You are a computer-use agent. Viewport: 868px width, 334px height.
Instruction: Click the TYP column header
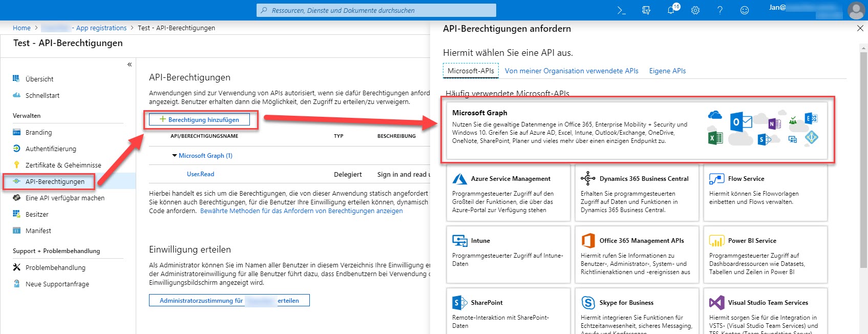[x=338, y=136]
